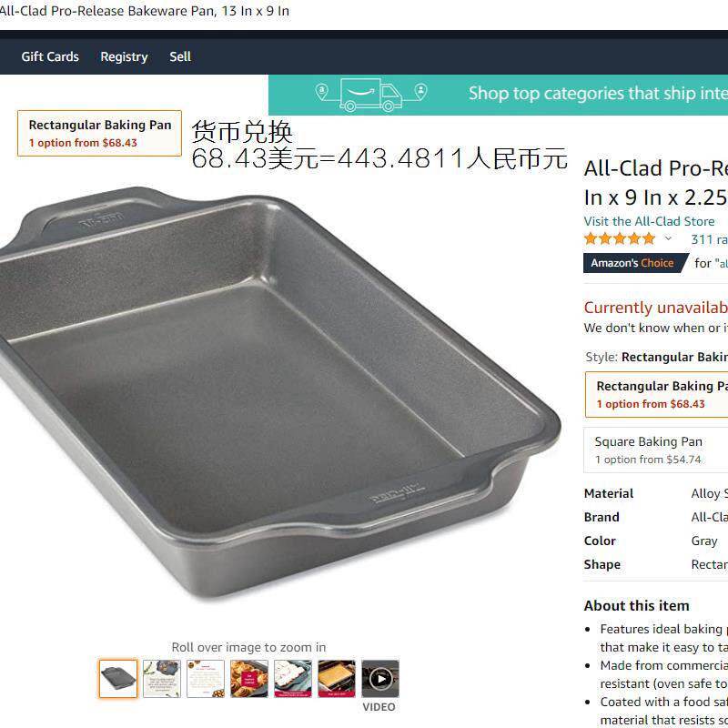Click the delivery truck banner icon
Image resolution: width=728 pixels, height=728 pixels.
370,95
